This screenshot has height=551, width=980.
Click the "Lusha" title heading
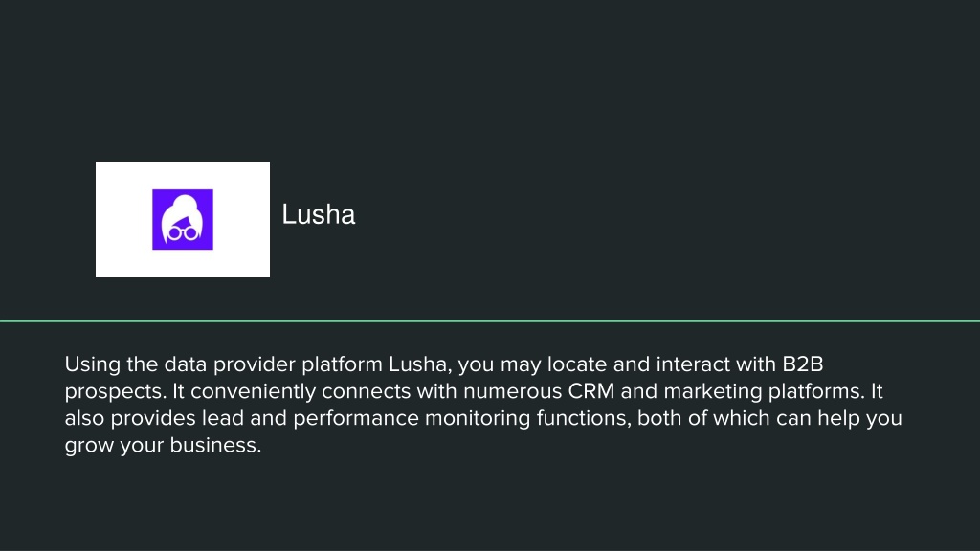point(318,214)
